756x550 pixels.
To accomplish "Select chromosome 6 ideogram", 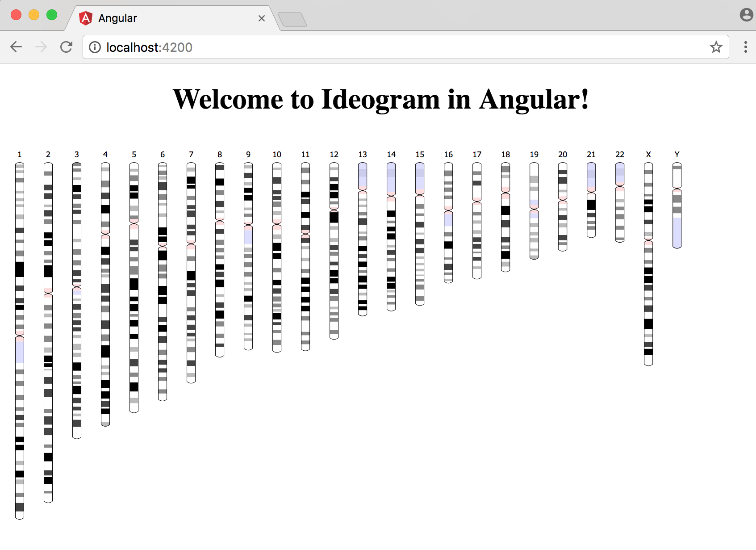I will pyautogui.click(x=163, y=281).
